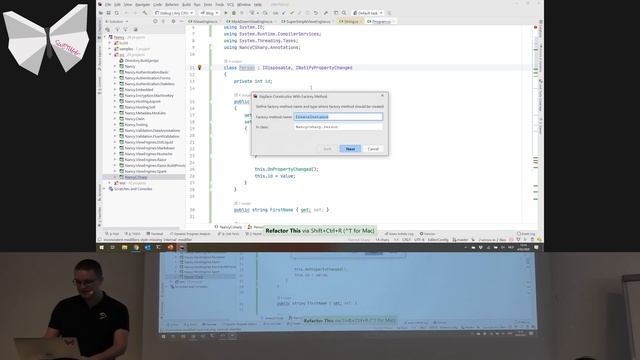Click the master git branch indicator
Viewport: 640px width, 360px height.
click(460, 240)
